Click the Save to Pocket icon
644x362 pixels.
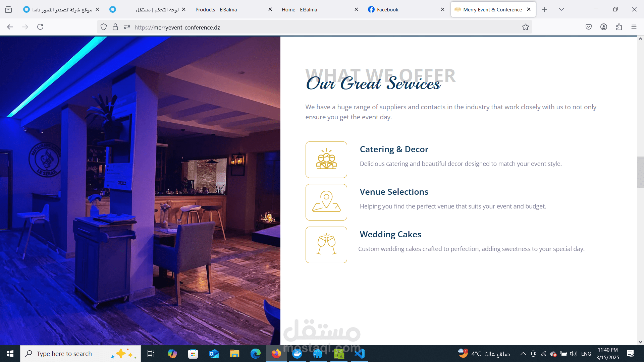588,27
